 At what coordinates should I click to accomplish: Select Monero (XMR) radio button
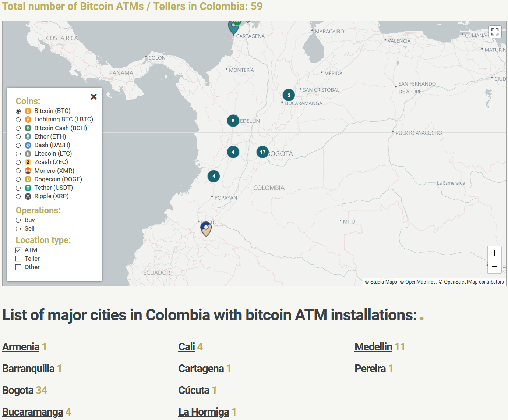pos(18,171)
